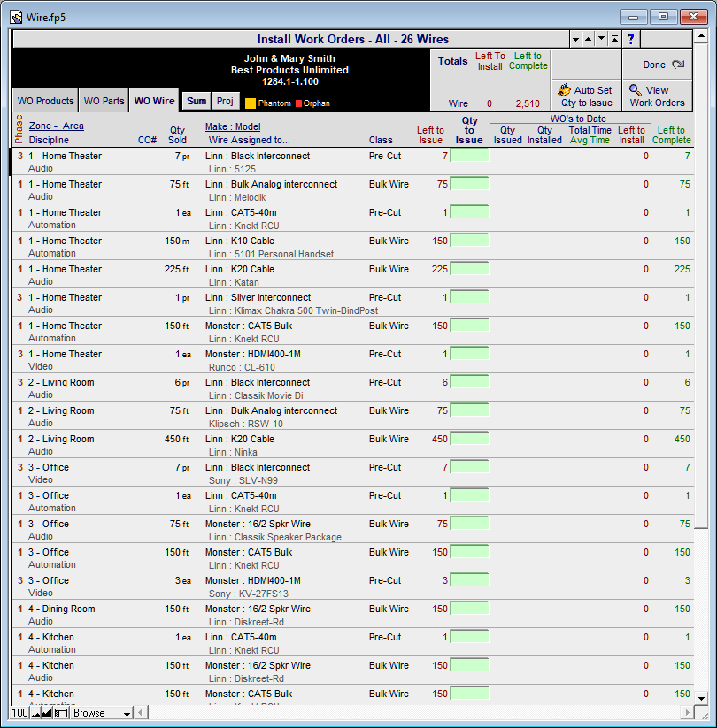Click the zoom out mountains icon
Screen dimensions: 717x728
tap(35, 713)
